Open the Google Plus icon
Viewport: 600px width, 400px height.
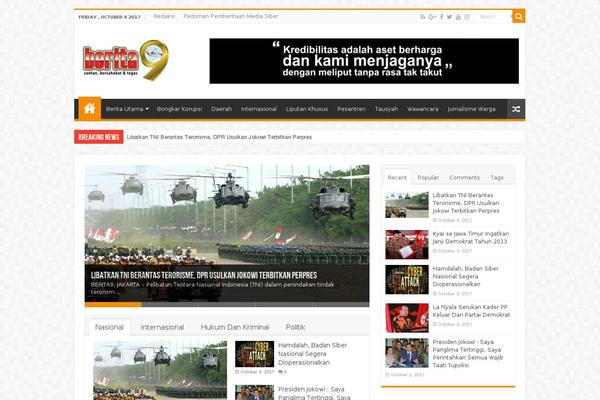click(432, 17)
